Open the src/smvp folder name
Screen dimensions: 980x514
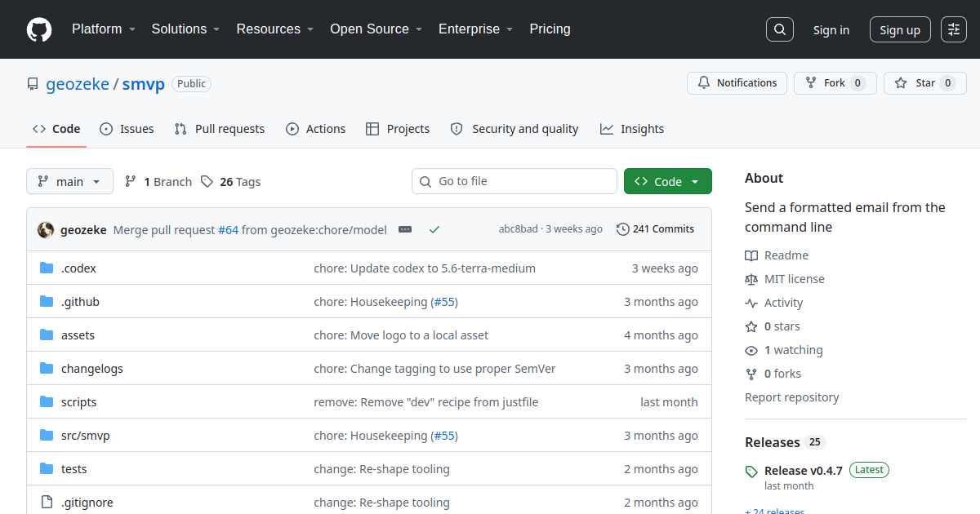(x=86, y=436)
